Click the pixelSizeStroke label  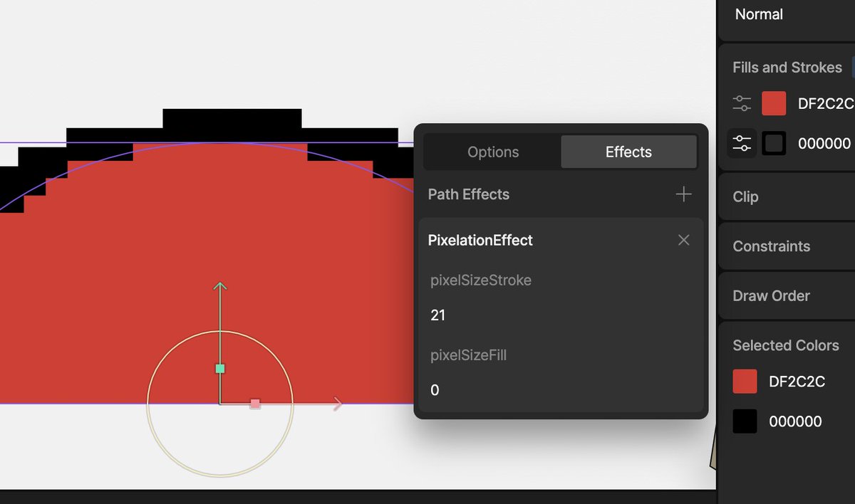pyautogui.click(x=481, y=280)
